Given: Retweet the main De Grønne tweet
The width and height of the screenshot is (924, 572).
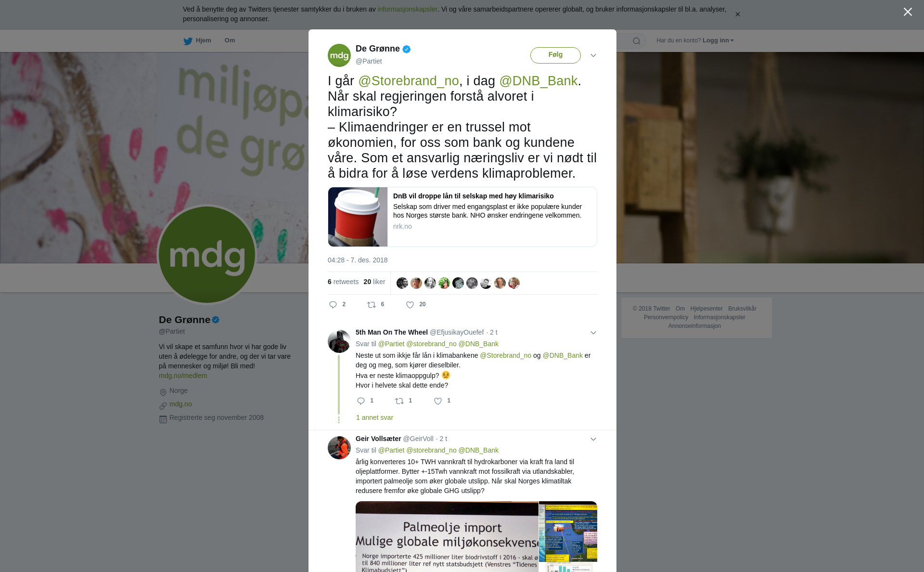Looking at the screenshot, I should pyautogui.click(x=372, y=305).
